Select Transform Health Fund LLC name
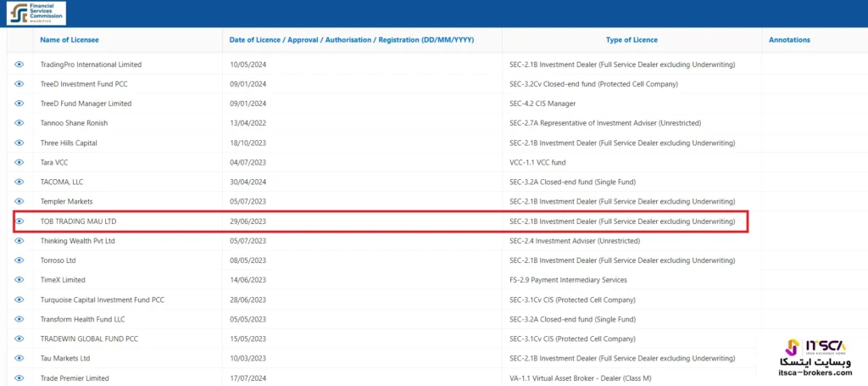The image size is (868, 386). (82, 319)
